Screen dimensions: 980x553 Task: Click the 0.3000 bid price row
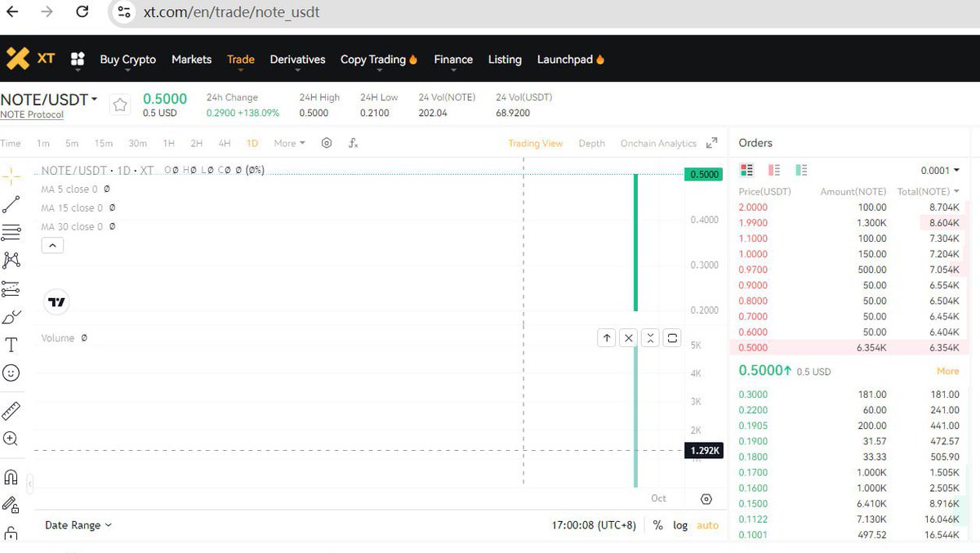click(849, 395)
